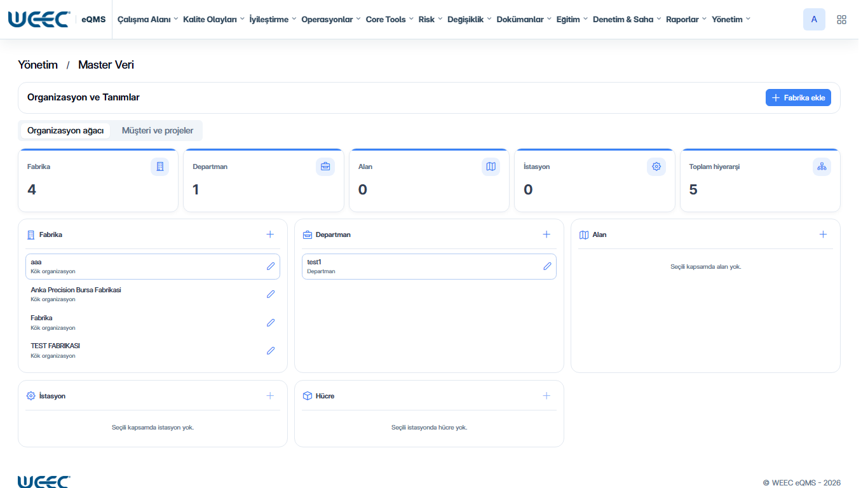The height and width of the screenshot is (488, 868).
Task: Open Yönetim menu in navbar
Action: point(731,19)
